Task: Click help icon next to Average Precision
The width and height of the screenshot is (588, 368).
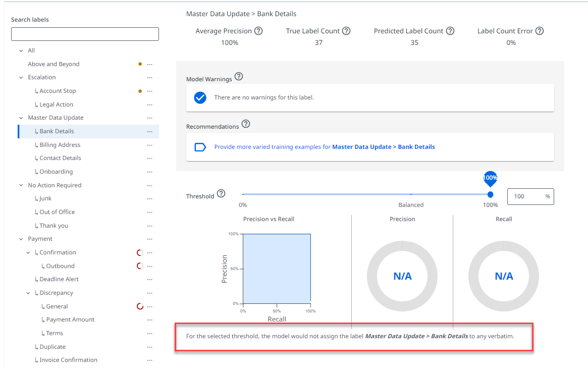Action: (258, 31)
